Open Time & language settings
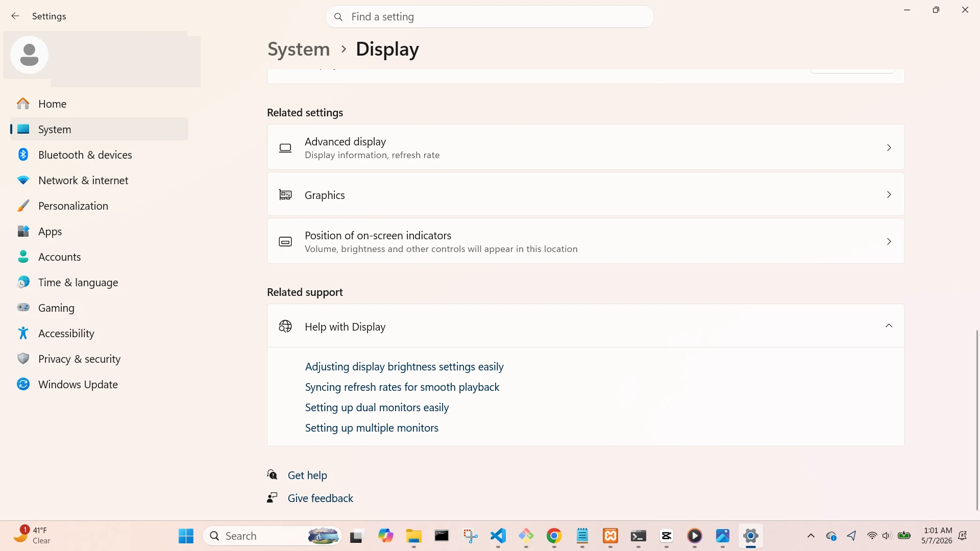The image size is (980, 551). (x=99, y=282)
